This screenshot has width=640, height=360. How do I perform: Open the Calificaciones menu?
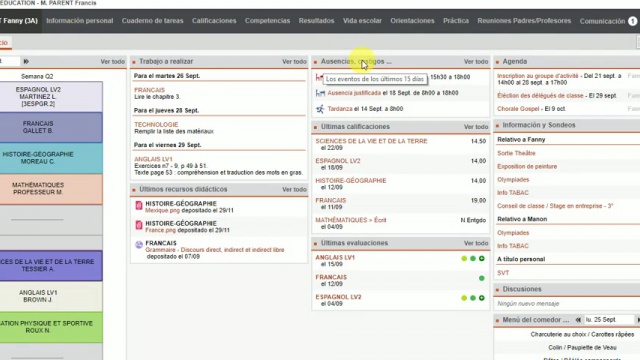coord(214,21)
